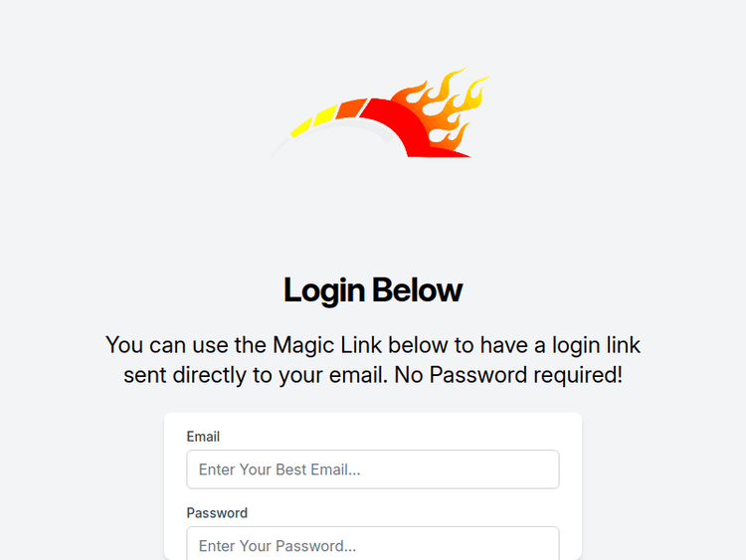Click the Email field label

coord(203,437)
